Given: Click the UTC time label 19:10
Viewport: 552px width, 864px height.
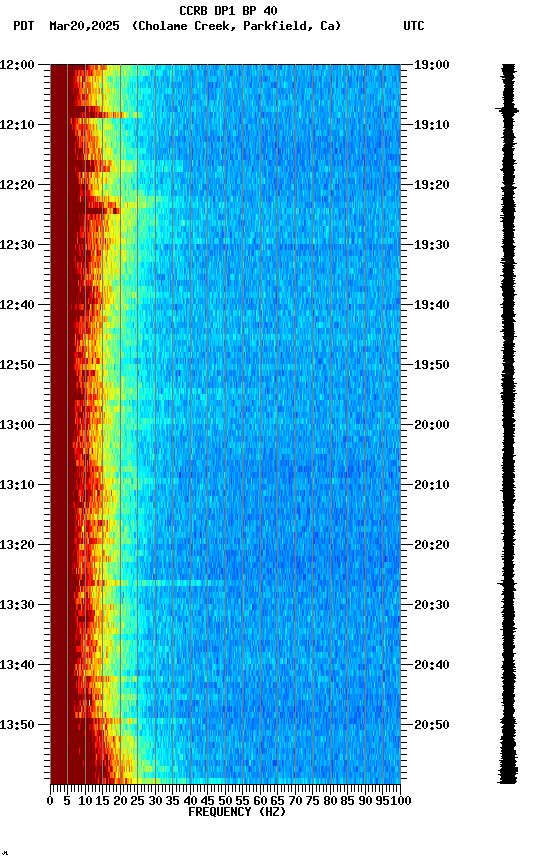Looking at the screenshot, I should (x=432, y=125).
